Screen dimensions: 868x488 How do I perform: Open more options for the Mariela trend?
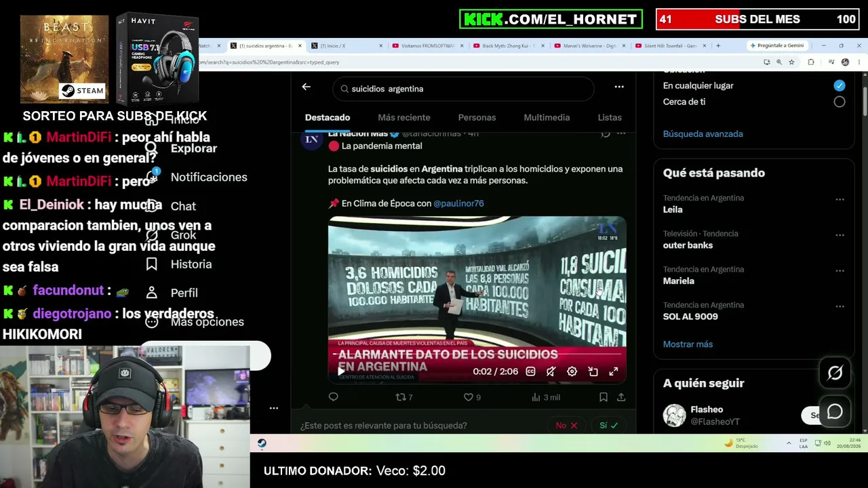(x=840, y=271)
